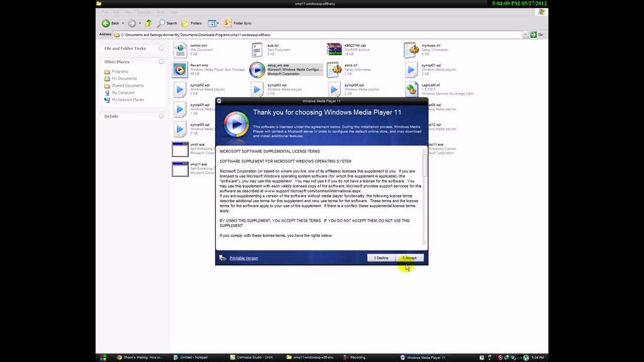Image resolution: width=644 pixels, height=362 pixels.
Task: Expand the Details panel
Action: coord(161,116)
